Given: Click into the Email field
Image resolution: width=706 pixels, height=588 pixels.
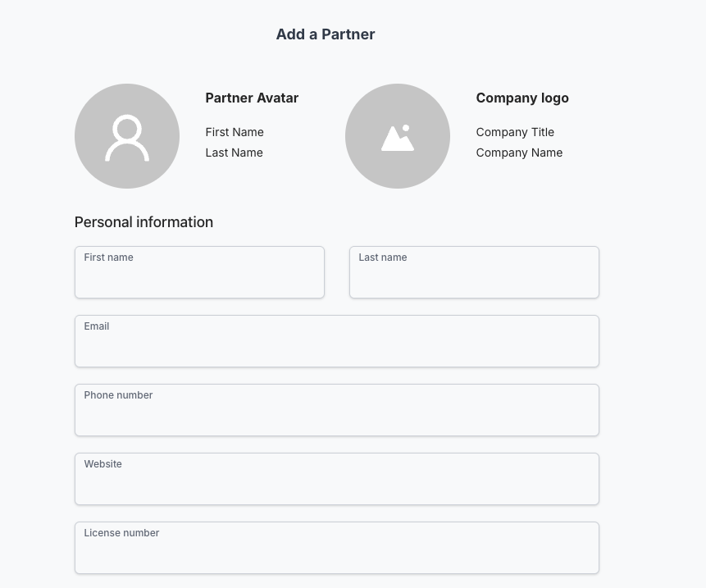Looking at the screenshot, I should tap(336, 345).
